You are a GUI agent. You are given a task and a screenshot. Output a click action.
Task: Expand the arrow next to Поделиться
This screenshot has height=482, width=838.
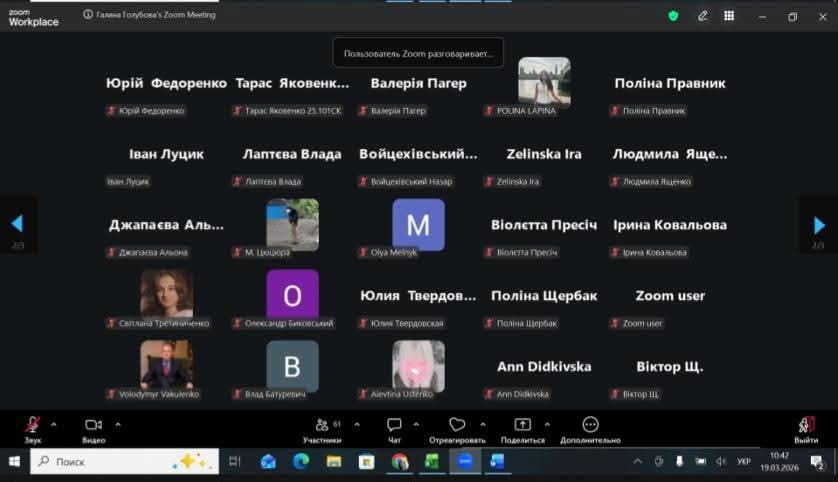coord(547,424)
